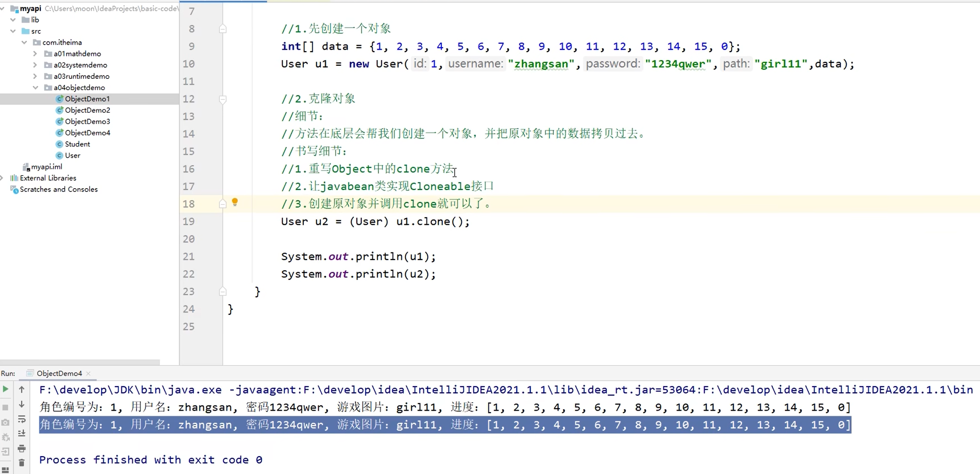Click the intention bulb on line 18
Viewport: 980px width, 474px height.
click(x=235, y=202)
